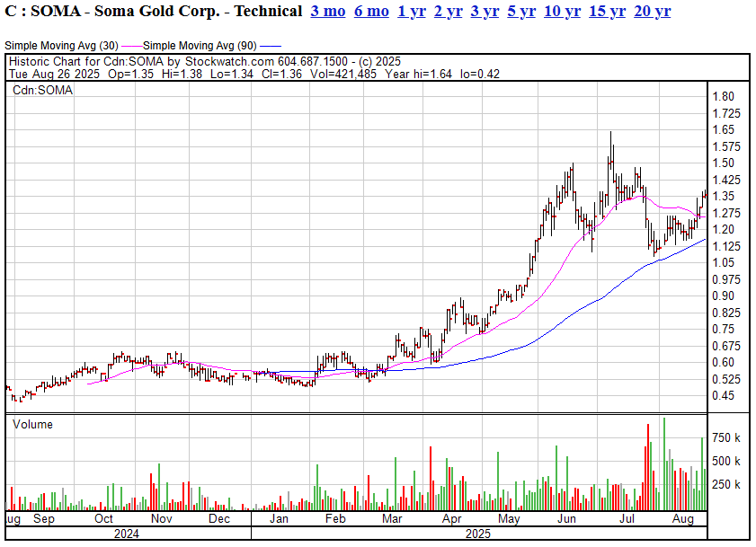Click the 'Simple Moving Avg (30)' legend label
756x547 pixels.
point(61,46)
